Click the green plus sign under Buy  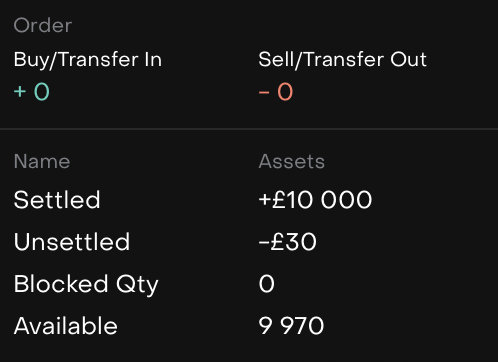coord(20,91)
